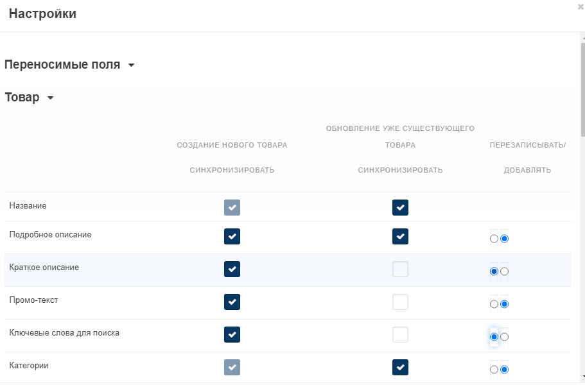
Task: Select left overwrite radio for Промо-текст
Action: pyautogui.click(x=494, y=304)
